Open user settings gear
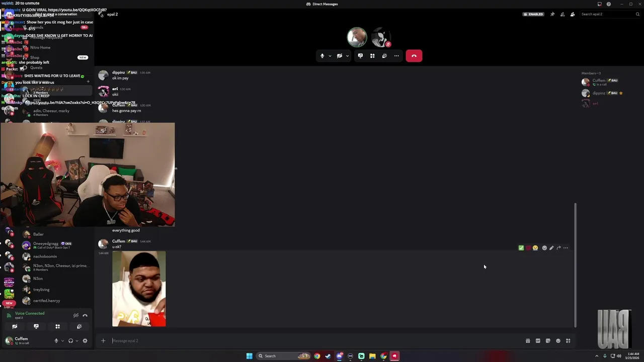 (85, 341)
